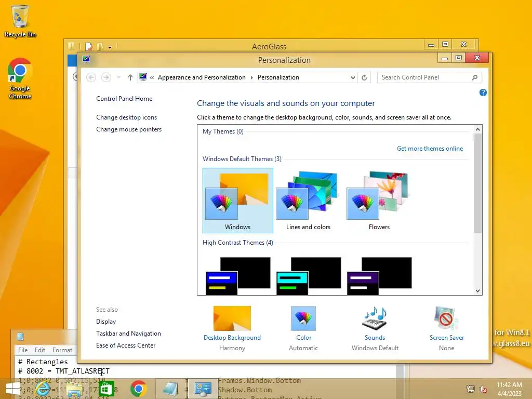Click the theme list scroll up arrow
Image resolution: width=532 pixels, height=399 pixels.
(478, 129)
